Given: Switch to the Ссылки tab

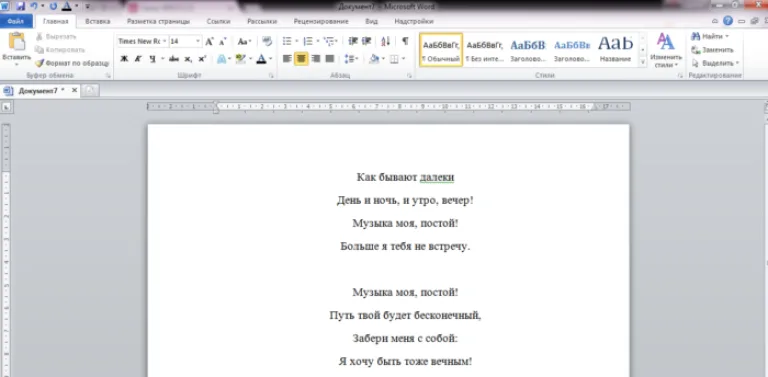Looking at the screenshot, I should click(218, 22).
